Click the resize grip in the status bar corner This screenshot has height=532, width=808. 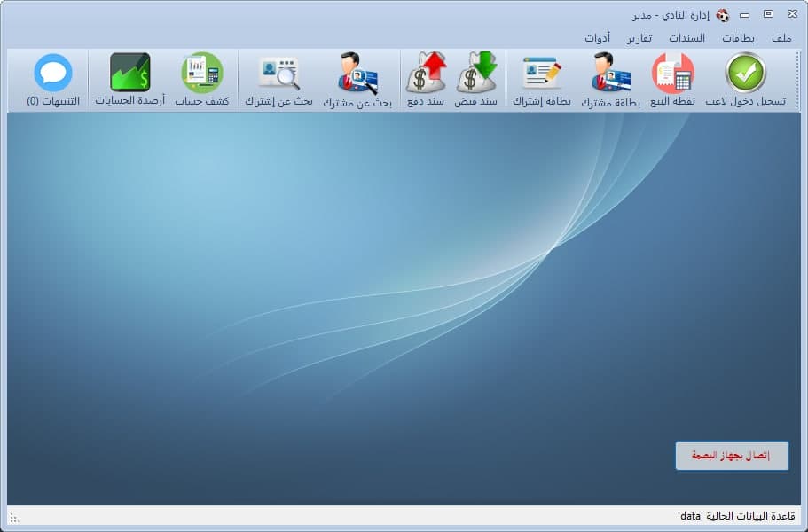(14, 518)
